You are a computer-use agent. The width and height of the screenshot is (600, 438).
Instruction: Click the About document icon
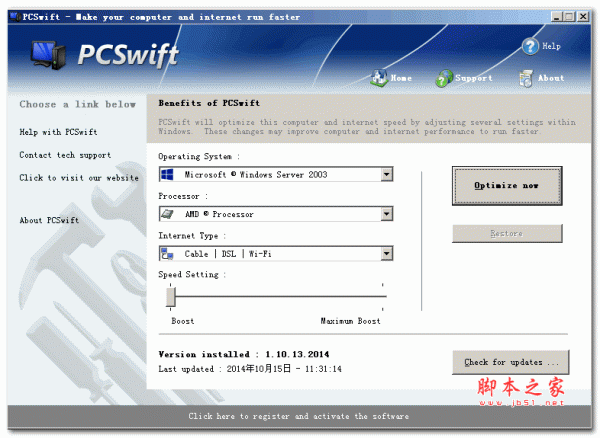[x=526, y=78]
